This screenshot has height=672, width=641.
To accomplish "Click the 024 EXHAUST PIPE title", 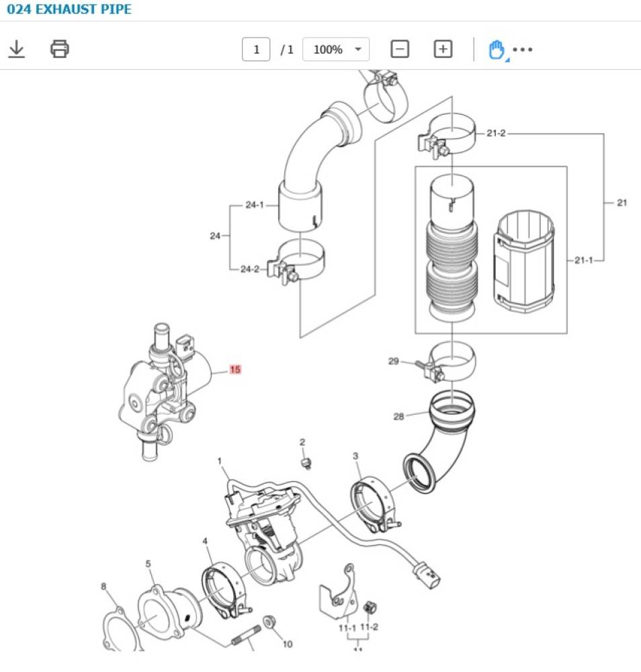I will pos(69,9).
